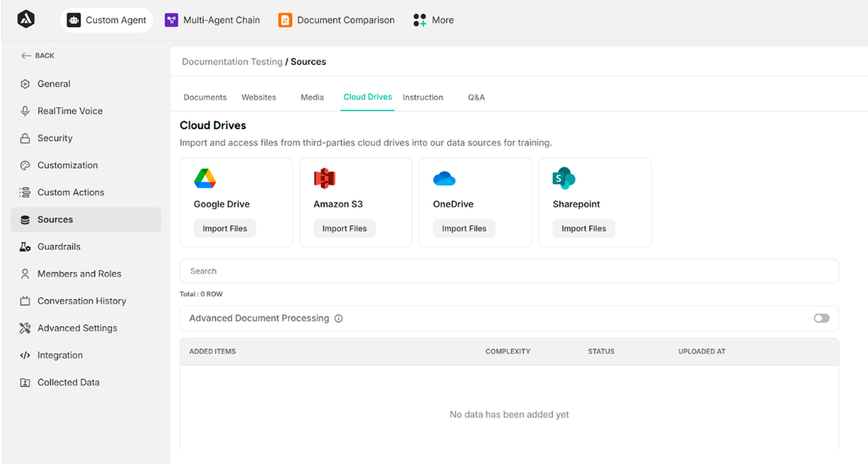Open the Security section
868x464 pixels.
click(55, 138)
